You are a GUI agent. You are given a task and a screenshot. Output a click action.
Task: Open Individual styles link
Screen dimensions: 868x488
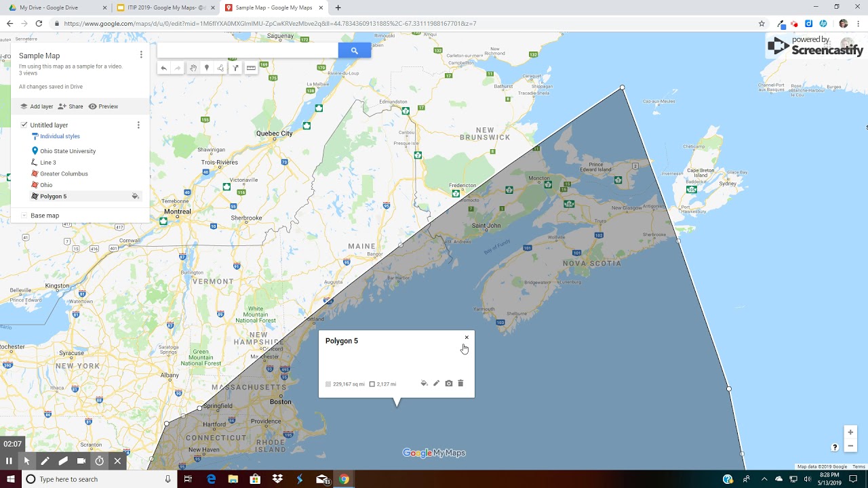60,136
